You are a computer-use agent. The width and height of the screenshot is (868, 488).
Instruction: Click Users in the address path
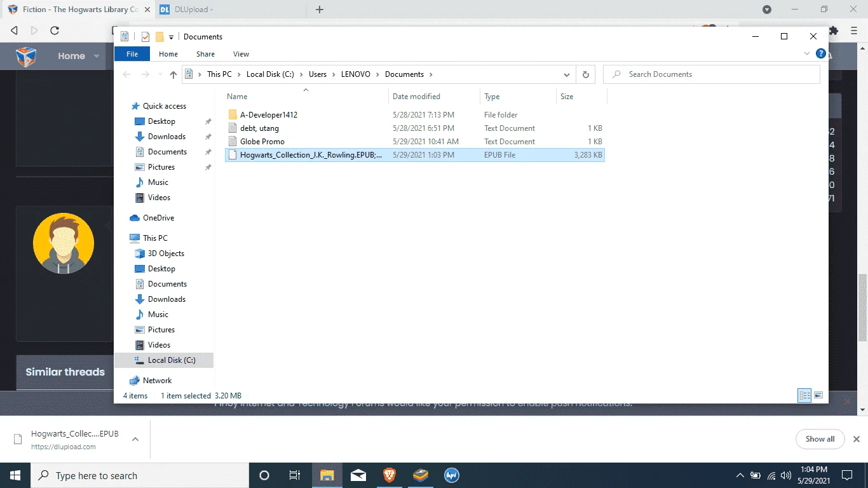coord(318,74)
